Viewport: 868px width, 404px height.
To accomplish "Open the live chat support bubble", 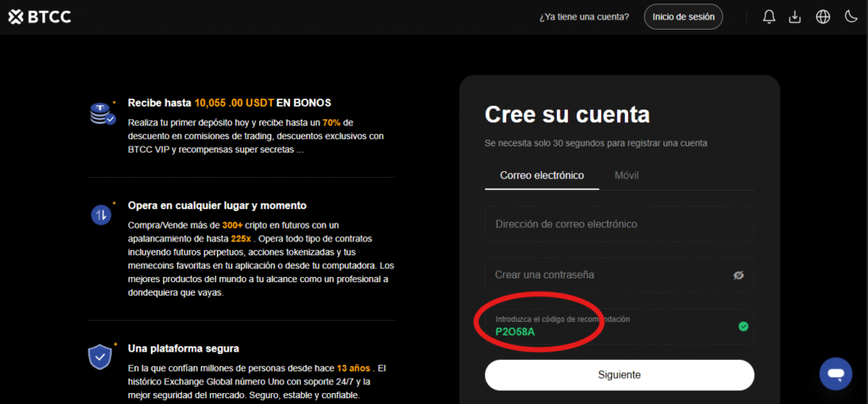I will pyautogui.click(x=836, y=374).
